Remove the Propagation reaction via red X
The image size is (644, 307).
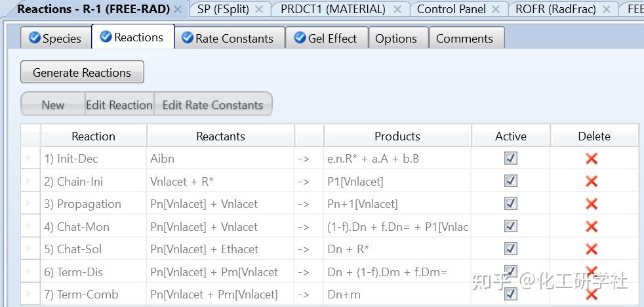click(x=592, y=204)
